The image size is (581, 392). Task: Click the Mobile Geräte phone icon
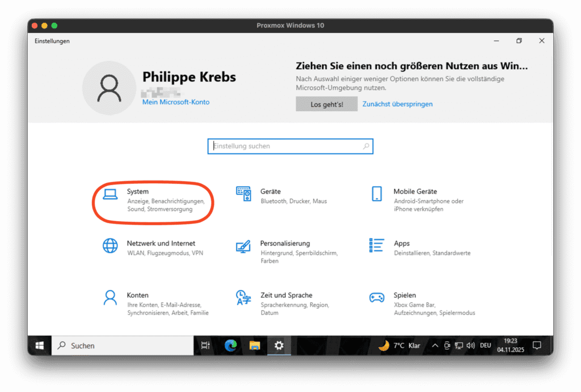click(377, 194)
